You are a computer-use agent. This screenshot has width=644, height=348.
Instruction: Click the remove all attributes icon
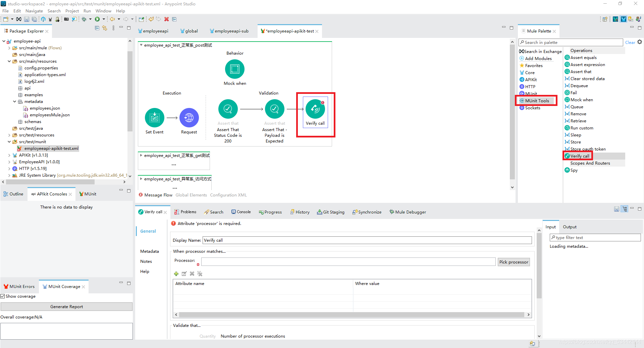tap(200, 274)
